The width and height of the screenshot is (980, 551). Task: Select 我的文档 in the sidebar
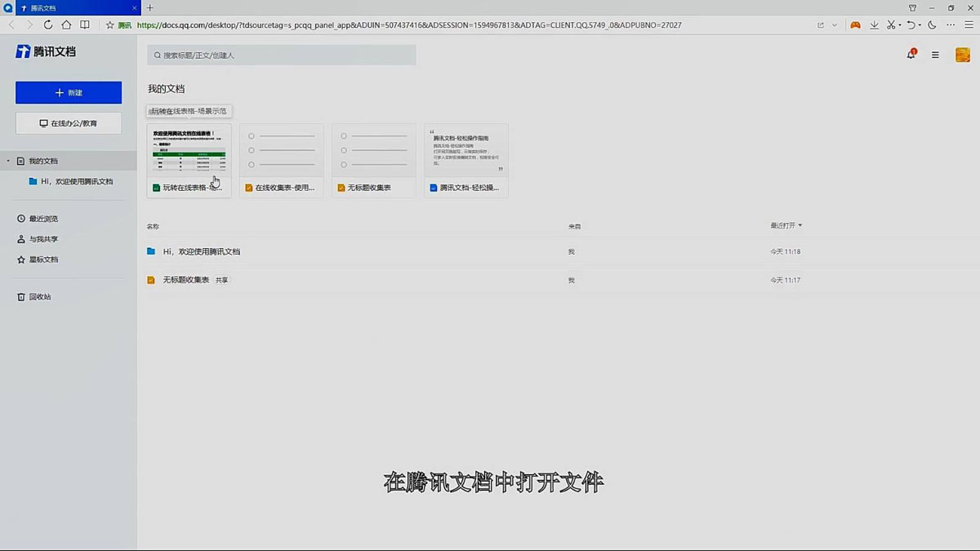(43, 161)
